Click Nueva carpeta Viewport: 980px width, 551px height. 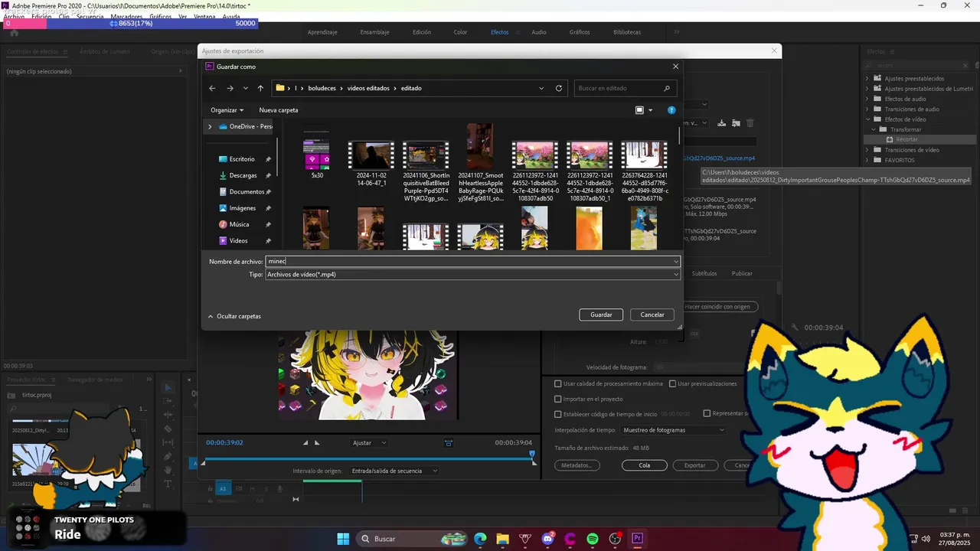click(x=279, y=110)
